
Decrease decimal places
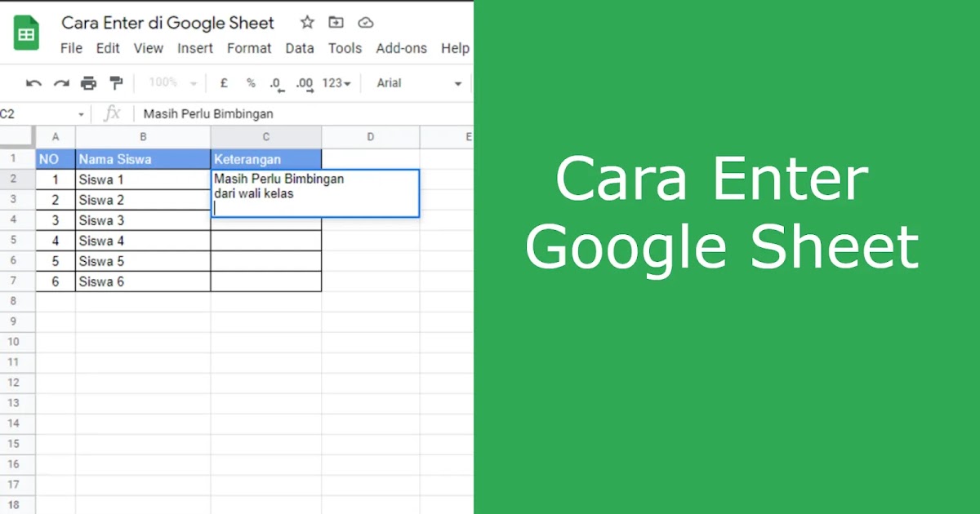point(276,83)
